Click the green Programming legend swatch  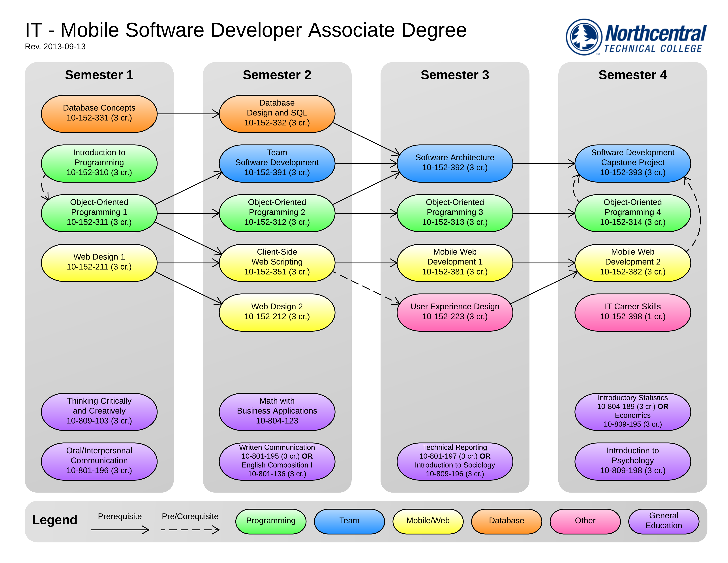(x=271, y=521)
